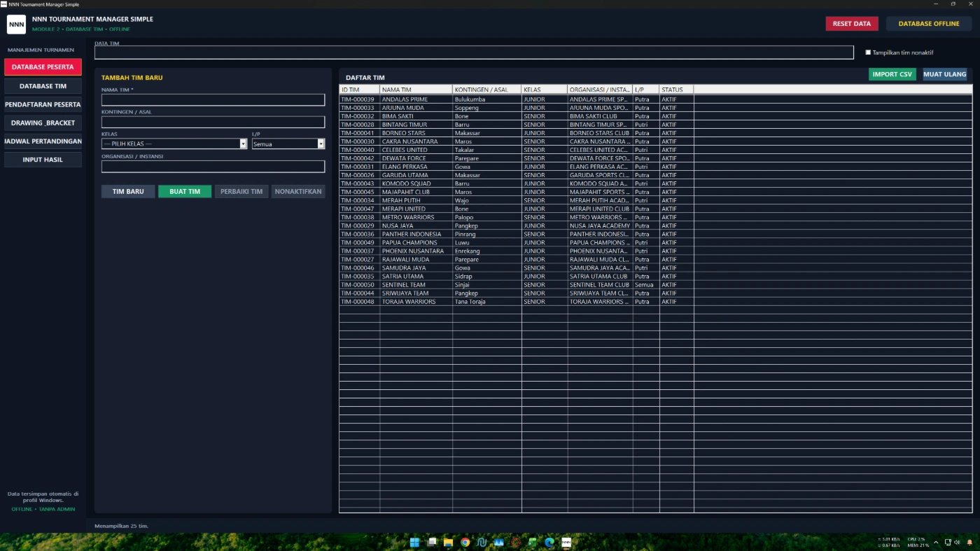
Task: Select the BIMA SAKTI team row
Action: [x=656, y=116]
